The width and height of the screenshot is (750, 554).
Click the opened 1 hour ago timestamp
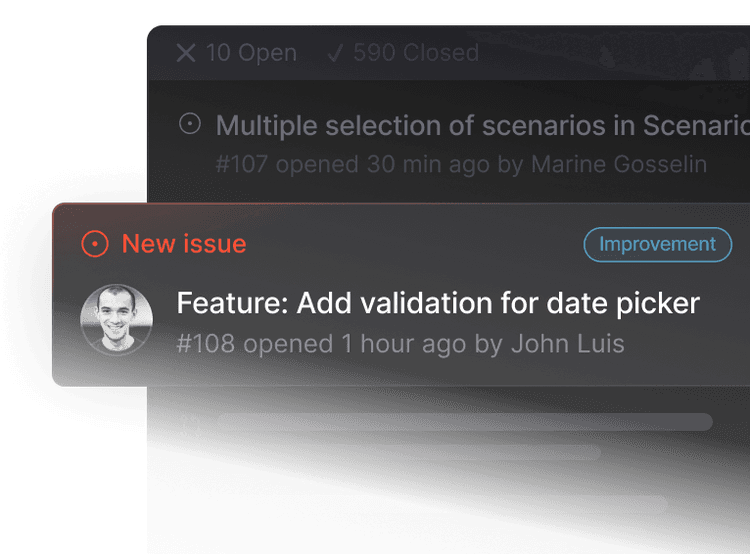pos(355,344)
